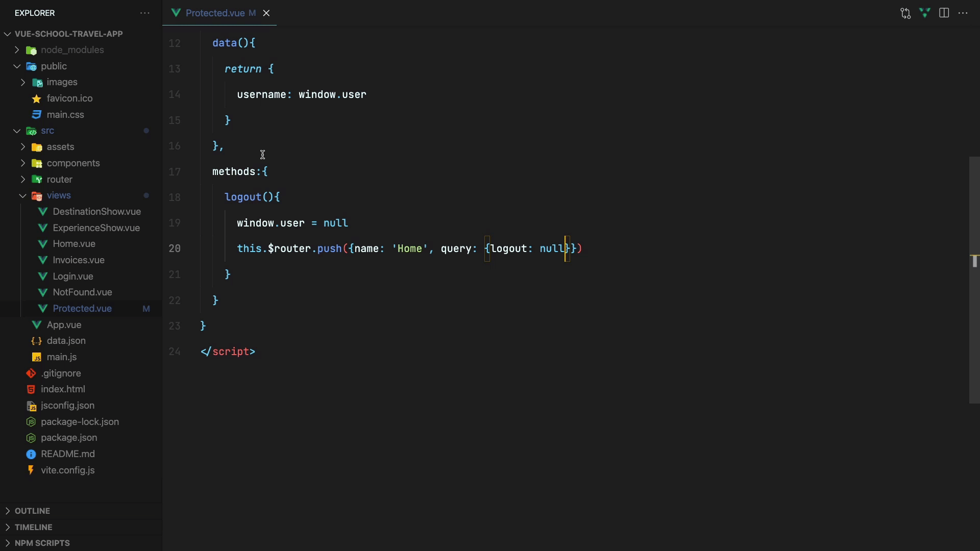Image resolution: width=980 pixels, height=551 pixels.
Task: Click the star icon next to favicon.ico
Action: pos(37,98)
